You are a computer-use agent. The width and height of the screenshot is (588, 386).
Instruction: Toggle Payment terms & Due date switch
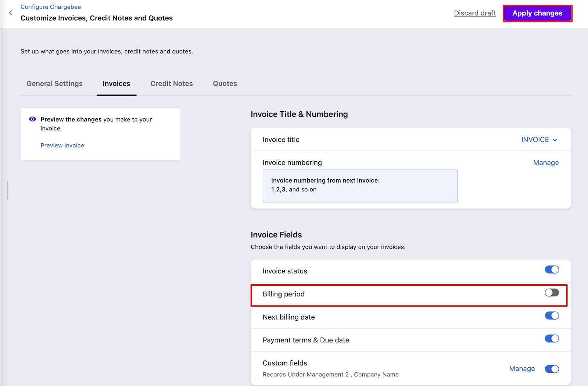pyautogui.click(x=552, y=339)
